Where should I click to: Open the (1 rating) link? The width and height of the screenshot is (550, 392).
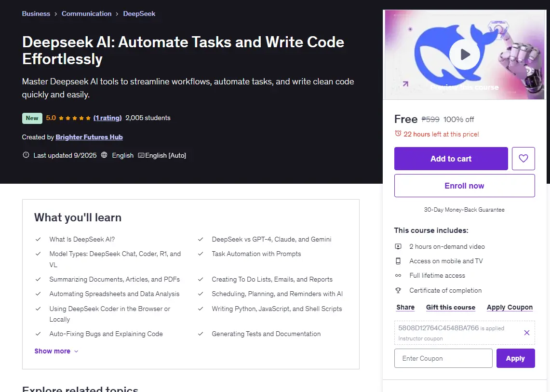107,118
